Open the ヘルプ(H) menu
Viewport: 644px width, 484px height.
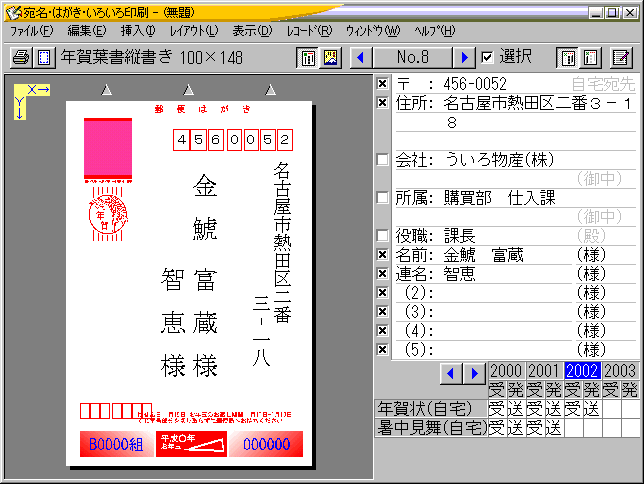tap(435, 31)
